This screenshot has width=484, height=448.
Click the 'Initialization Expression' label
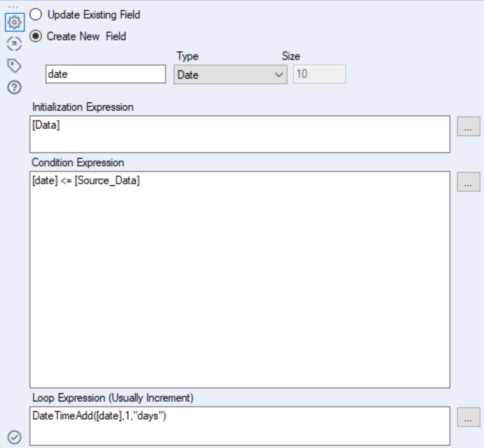(x=83, y=107)
